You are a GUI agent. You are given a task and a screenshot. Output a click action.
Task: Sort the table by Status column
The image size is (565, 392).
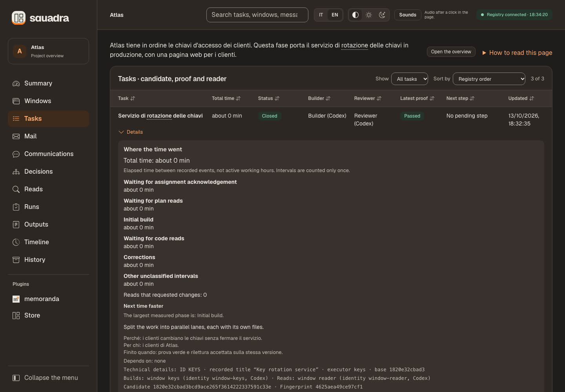point(269,98)
